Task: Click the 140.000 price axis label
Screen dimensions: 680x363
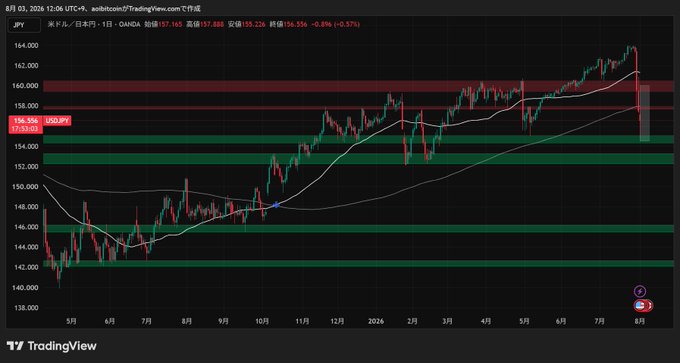Action: [x=26, y=288]
